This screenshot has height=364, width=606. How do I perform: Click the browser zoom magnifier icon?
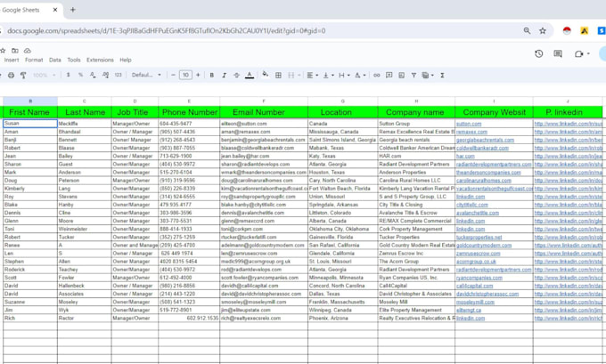[x=527, y=30]
